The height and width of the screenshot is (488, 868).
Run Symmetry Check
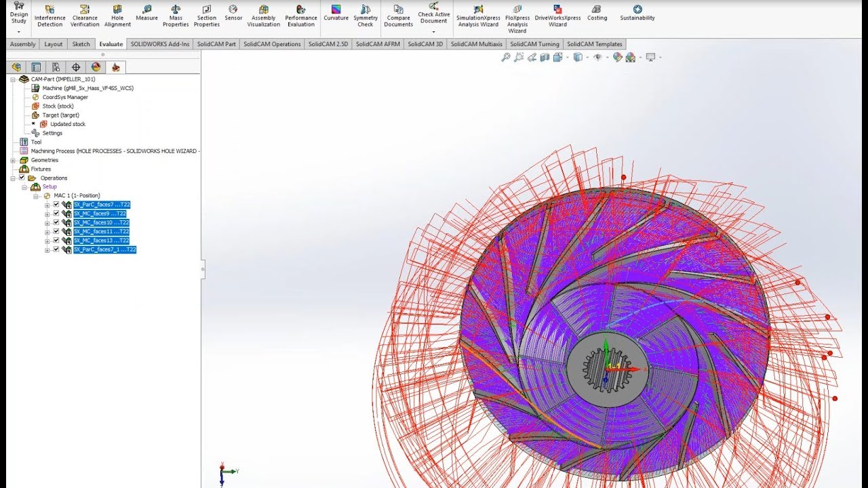point(366,16)
